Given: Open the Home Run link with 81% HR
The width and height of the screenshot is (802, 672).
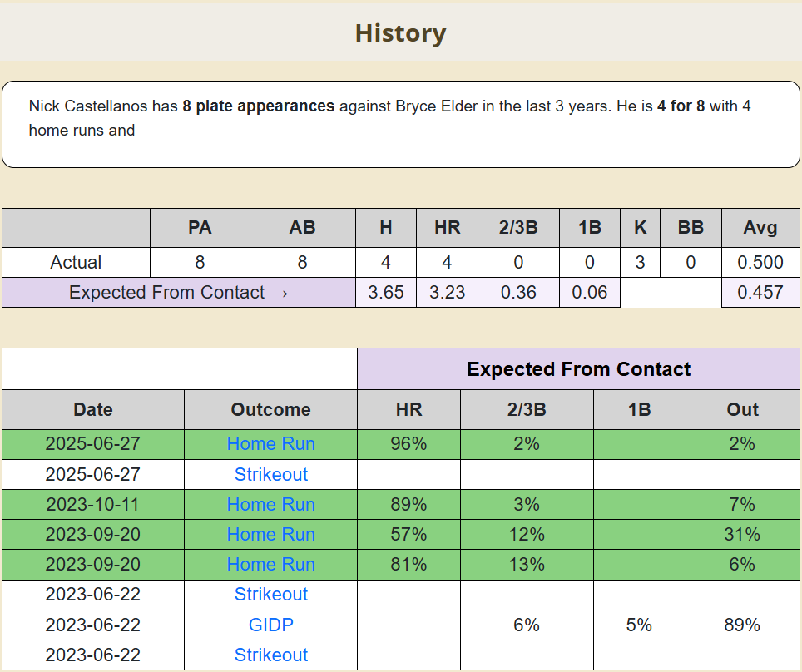Looking at the screenshot, I should pyautogui.click(x=270, y=564).
